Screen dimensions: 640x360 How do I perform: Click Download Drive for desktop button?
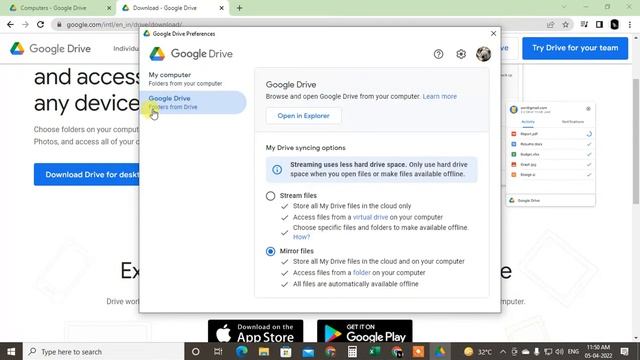point(87,175)
